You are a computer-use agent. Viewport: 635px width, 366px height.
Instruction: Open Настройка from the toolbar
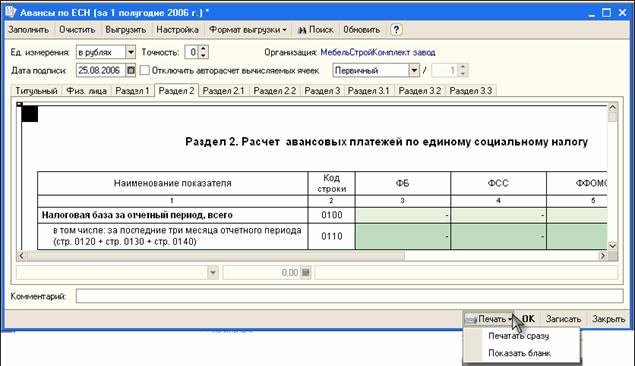[x=177, y=30]
